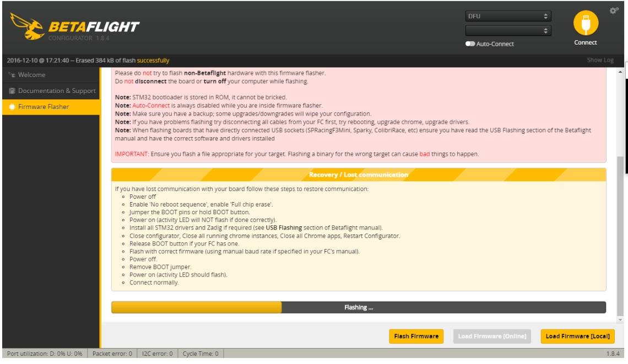Switch to the Welcome tab

[x=51, y=75]
